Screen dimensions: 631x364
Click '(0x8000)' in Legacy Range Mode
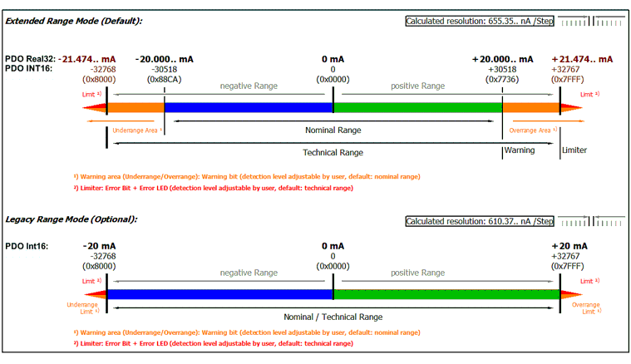coord(99,266)
